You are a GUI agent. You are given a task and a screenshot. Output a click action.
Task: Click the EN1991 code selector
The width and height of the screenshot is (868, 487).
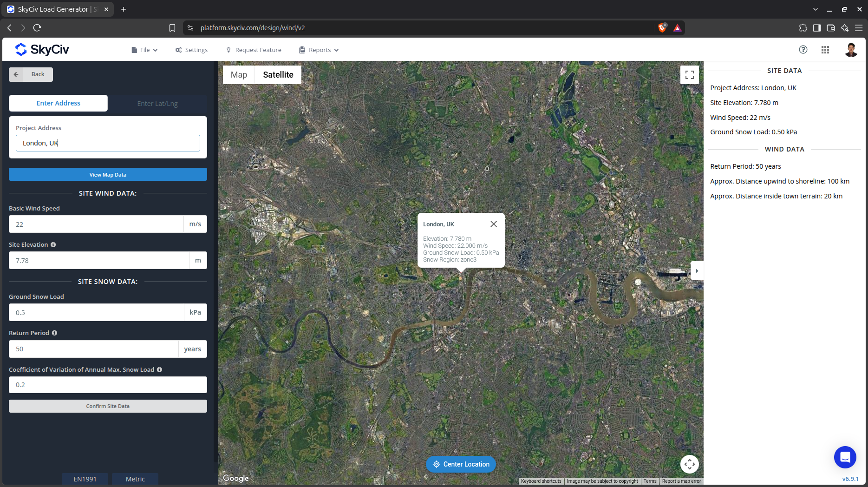pos(85,479)
